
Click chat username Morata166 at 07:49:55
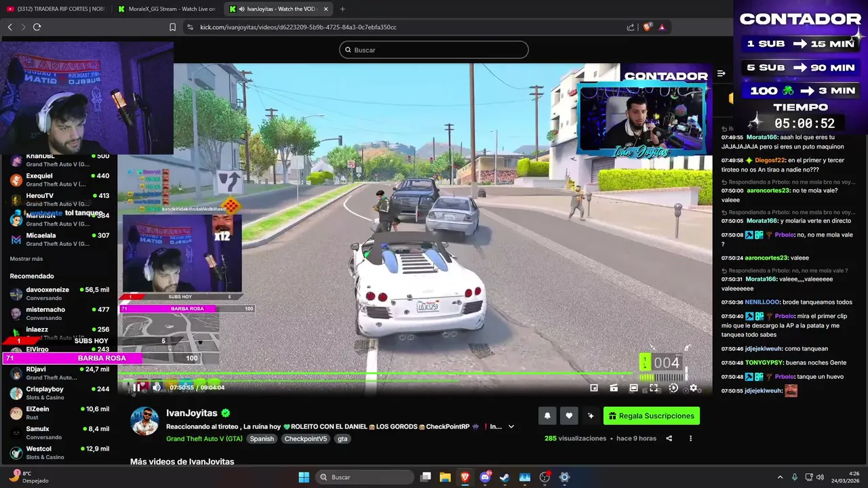pyautogui.click(x=762, y=137)
